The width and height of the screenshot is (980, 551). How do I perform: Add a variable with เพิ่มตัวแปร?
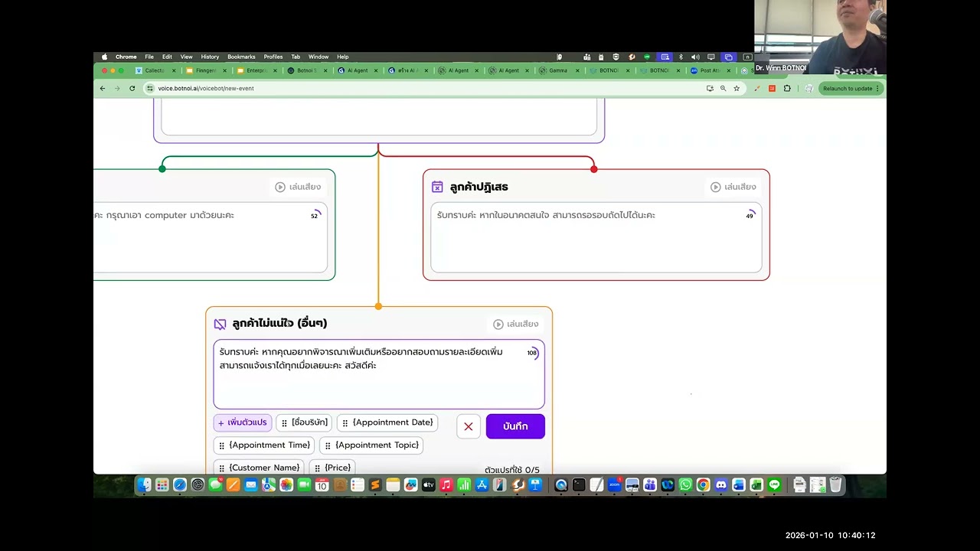click(243, 422)
